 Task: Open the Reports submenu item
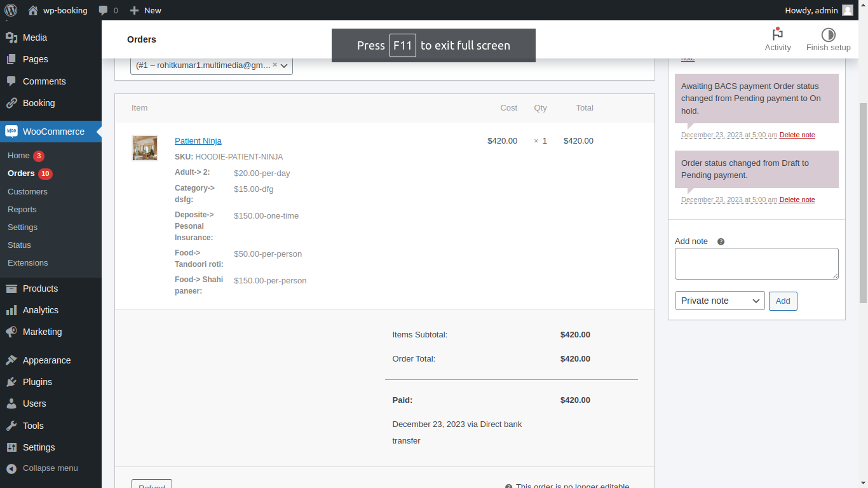(x=22, y=209)
